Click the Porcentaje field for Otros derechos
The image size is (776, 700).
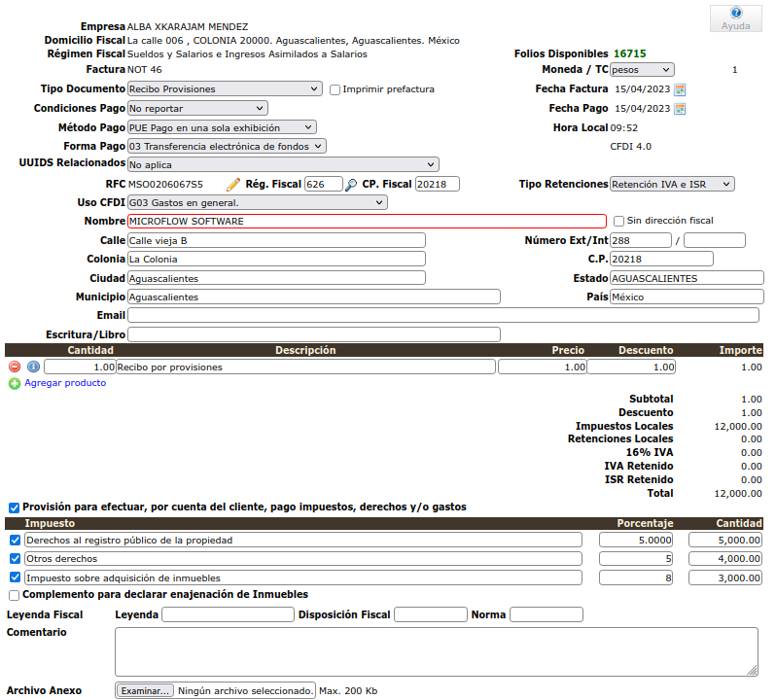coord(636,558)
